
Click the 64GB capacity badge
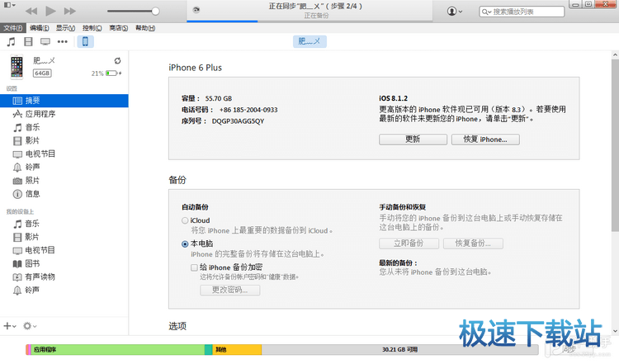coord(42,73)
